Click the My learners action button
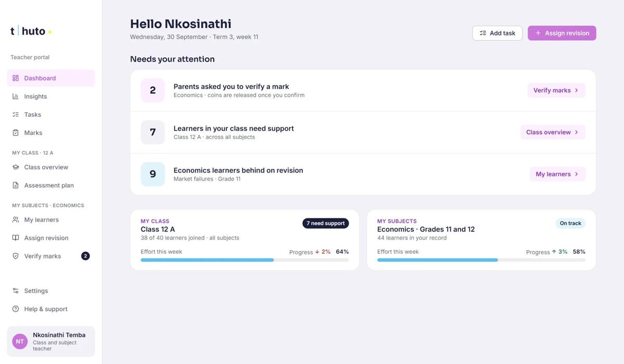This screenshot has width=624, height=364. 557,174
